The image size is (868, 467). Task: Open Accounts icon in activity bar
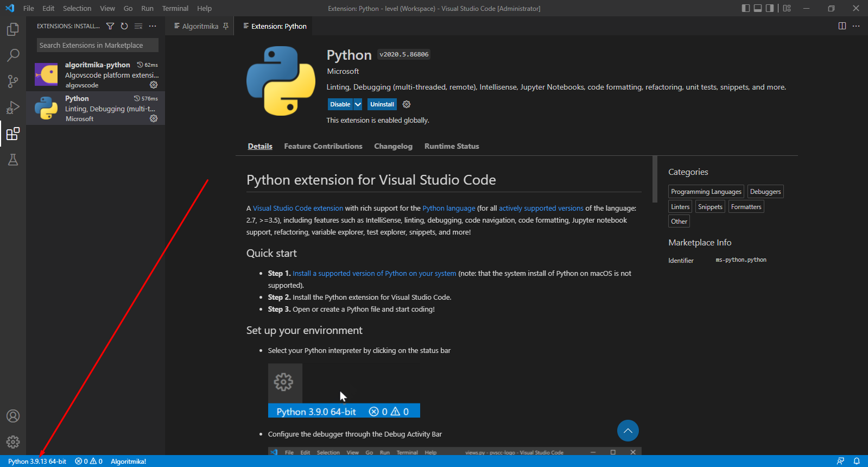(x=13, y=416)
